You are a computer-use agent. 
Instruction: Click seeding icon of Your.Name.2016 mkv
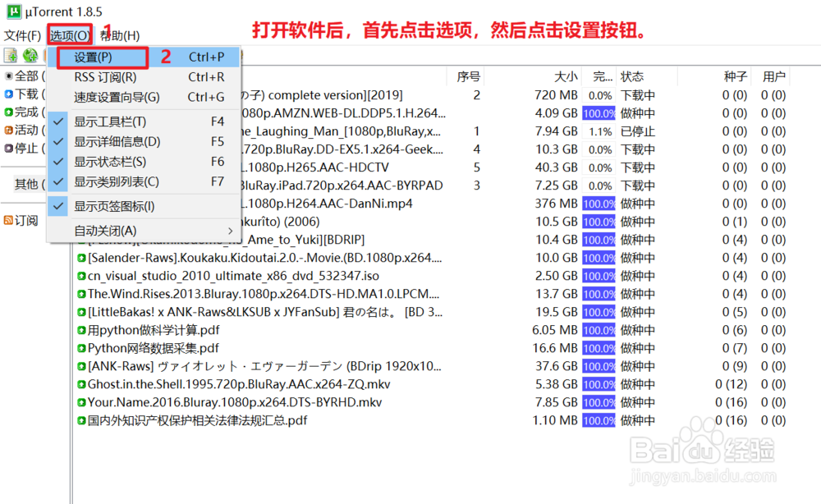[x=81, y=402]
